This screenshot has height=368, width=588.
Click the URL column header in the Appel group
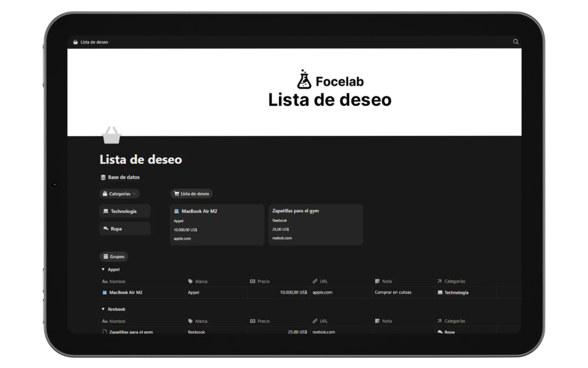tap(320, 282)
